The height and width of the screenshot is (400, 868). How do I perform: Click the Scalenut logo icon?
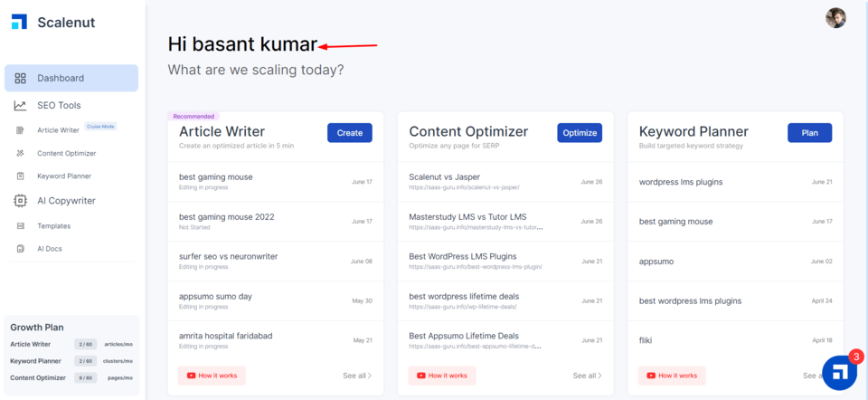pos(19,22)
